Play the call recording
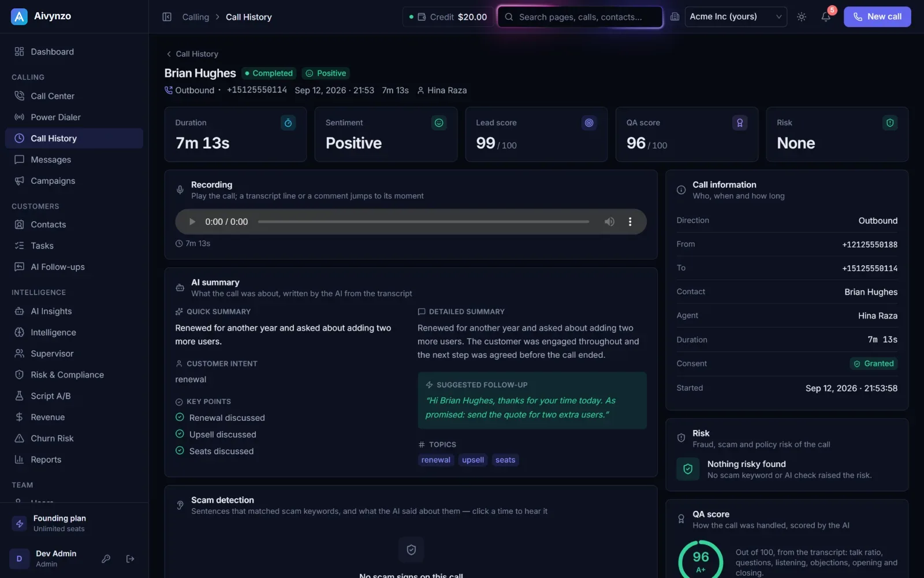The image size is (924, 578). click(x=192, y=221)
